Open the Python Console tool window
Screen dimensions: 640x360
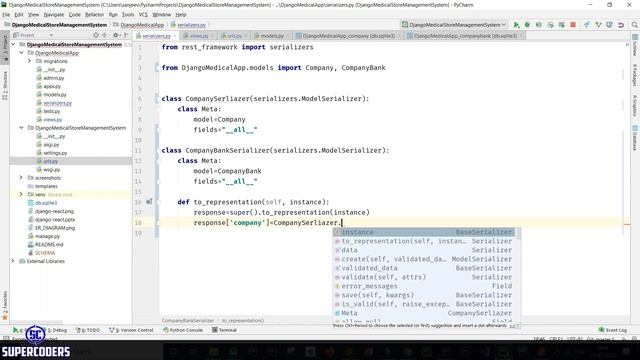pos(183,330)
